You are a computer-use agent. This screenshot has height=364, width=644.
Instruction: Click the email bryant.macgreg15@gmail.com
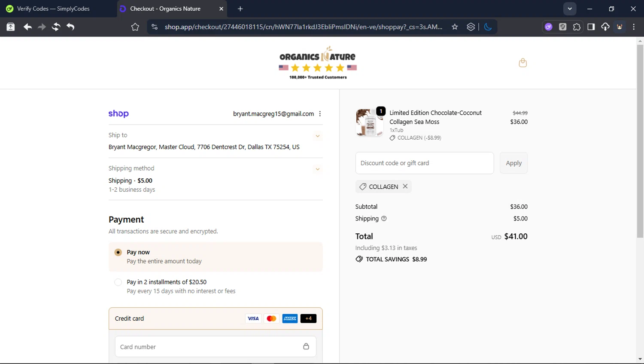[x=273, y=114]
